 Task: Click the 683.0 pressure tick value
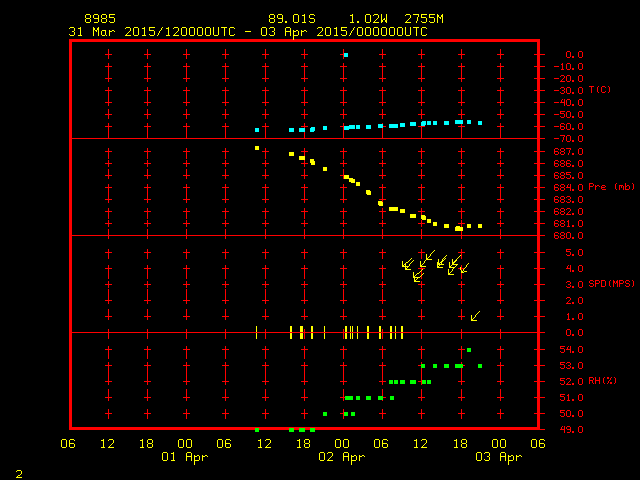tap(568, 200)
